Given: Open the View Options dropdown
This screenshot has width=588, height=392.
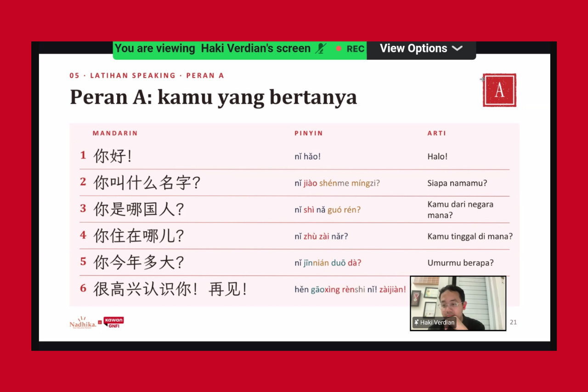Looking at the screenshot, I should [x=421, y=49].
